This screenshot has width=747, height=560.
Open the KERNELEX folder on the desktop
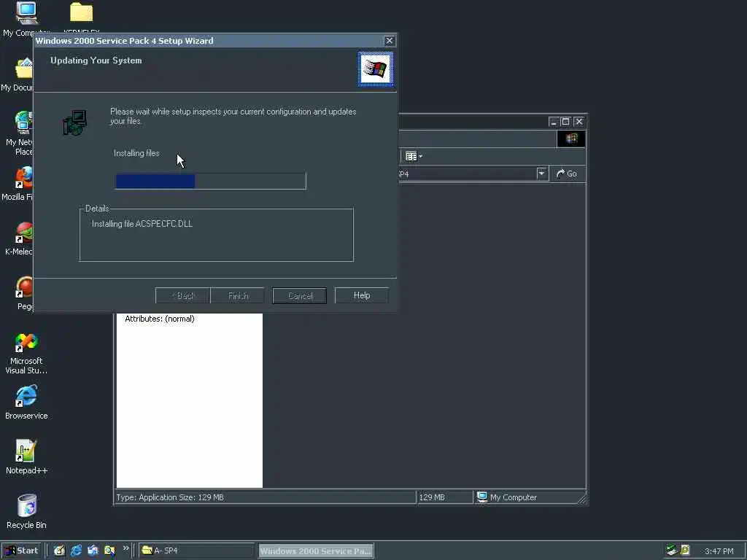pos(82,12)
